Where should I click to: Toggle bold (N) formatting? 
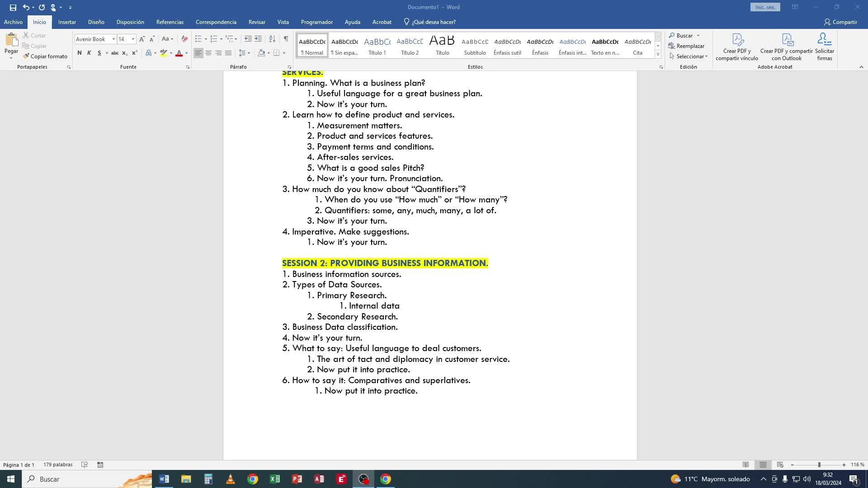[80, 53]
